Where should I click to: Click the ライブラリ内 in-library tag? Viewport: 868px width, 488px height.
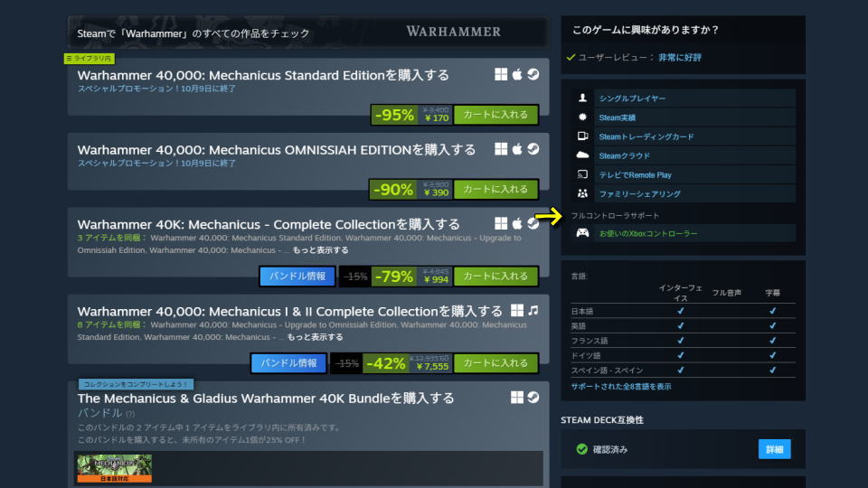tap(90, 58)
